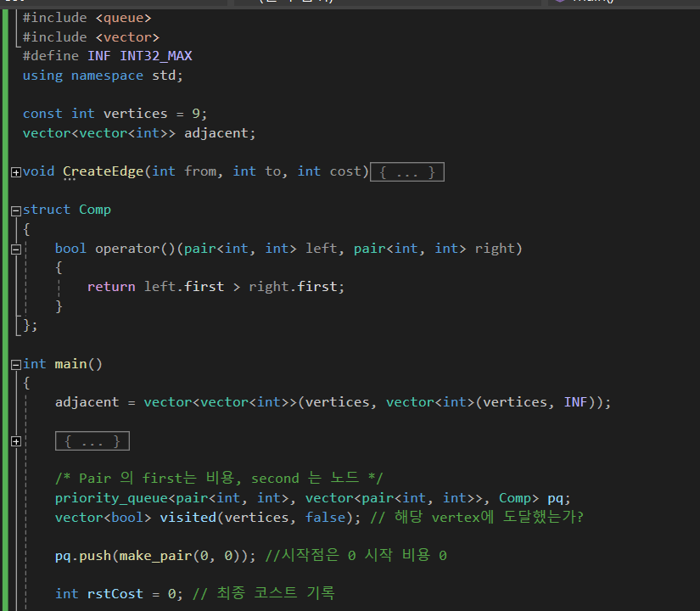Click the 'using namespace std;' line

tap(103, 76)
